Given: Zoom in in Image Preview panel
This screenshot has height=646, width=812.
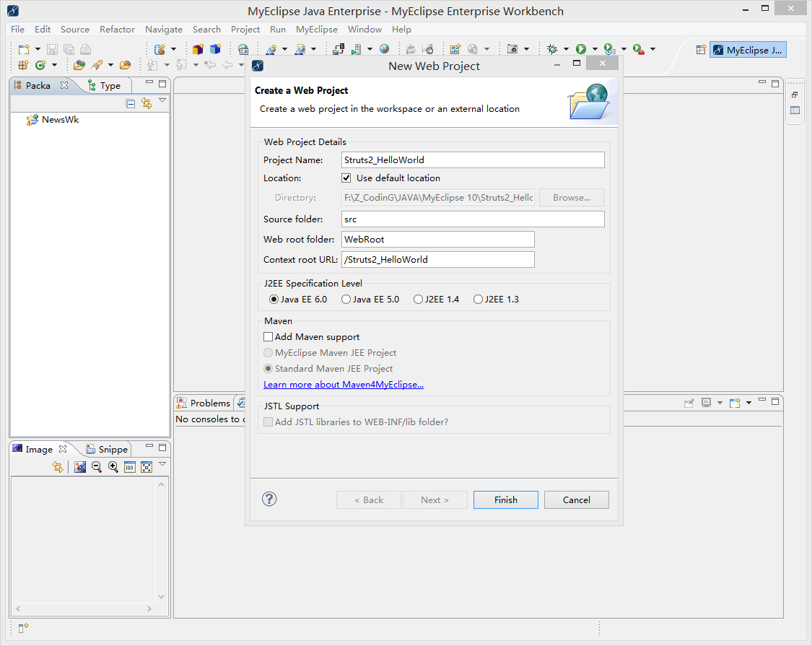Looking at the screenshot, I should click(x=113, y=467).
